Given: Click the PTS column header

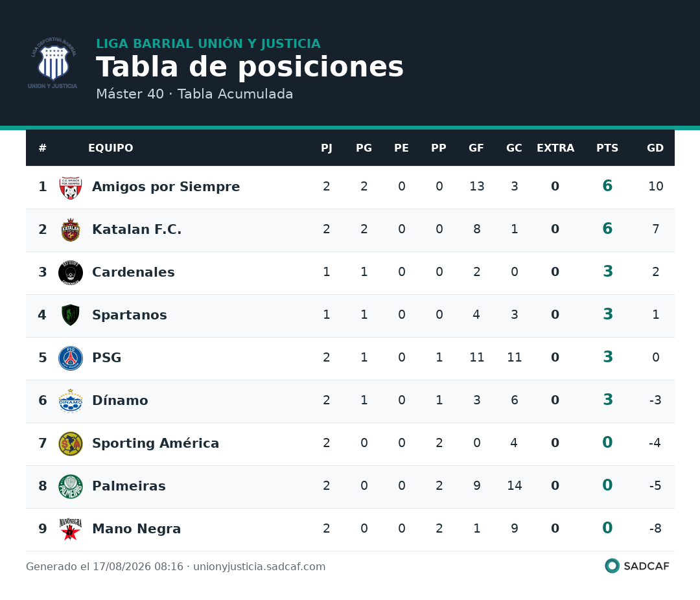Looking at the screenshot, I should 607,148.
